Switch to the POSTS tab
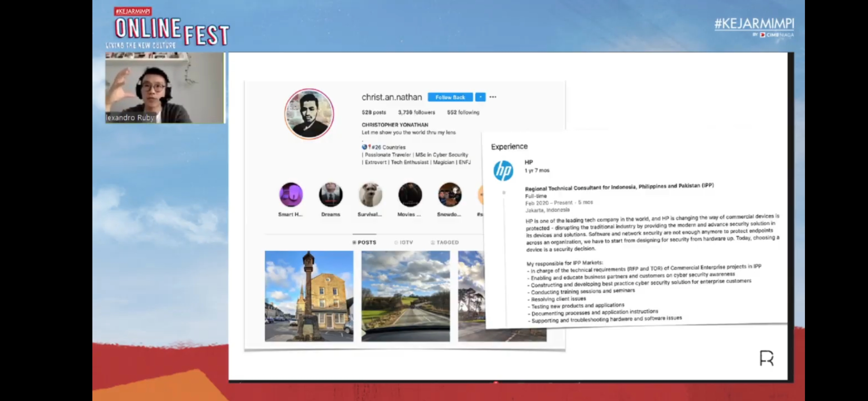This screenshot has width=868, height=401. [364, 242]
